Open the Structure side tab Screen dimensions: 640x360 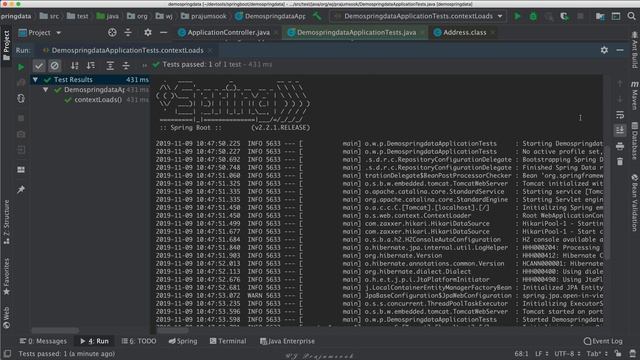6,222
